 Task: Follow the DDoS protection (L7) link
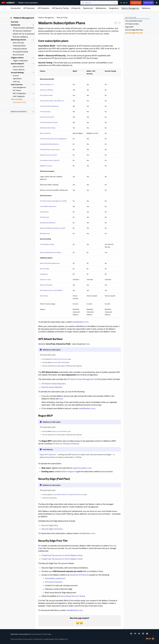coord(47,85)
